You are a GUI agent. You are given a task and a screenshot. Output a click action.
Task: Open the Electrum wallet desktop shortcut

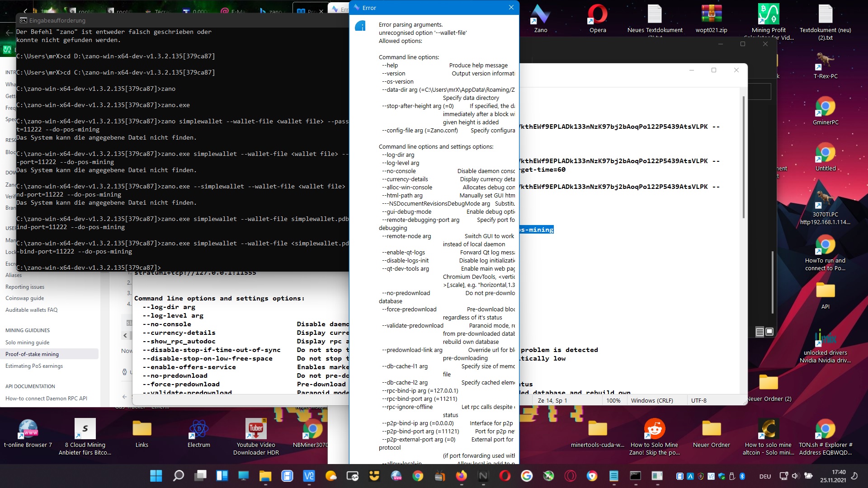198,429
